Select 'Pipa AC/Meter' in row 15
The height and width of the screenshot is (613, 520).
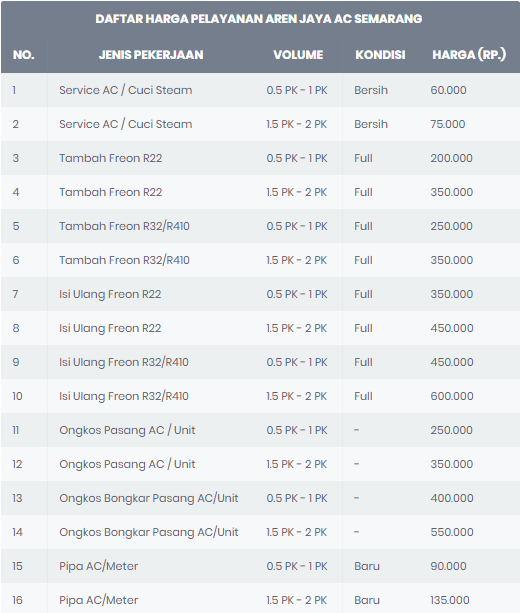pyautogui.click(x=99, y=566)
